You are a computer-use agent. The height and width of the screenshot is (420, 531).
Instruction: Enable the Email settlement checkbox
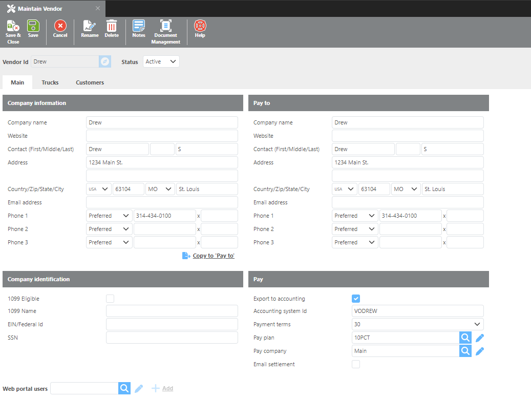pyautogui.click(x=356, y=364)
